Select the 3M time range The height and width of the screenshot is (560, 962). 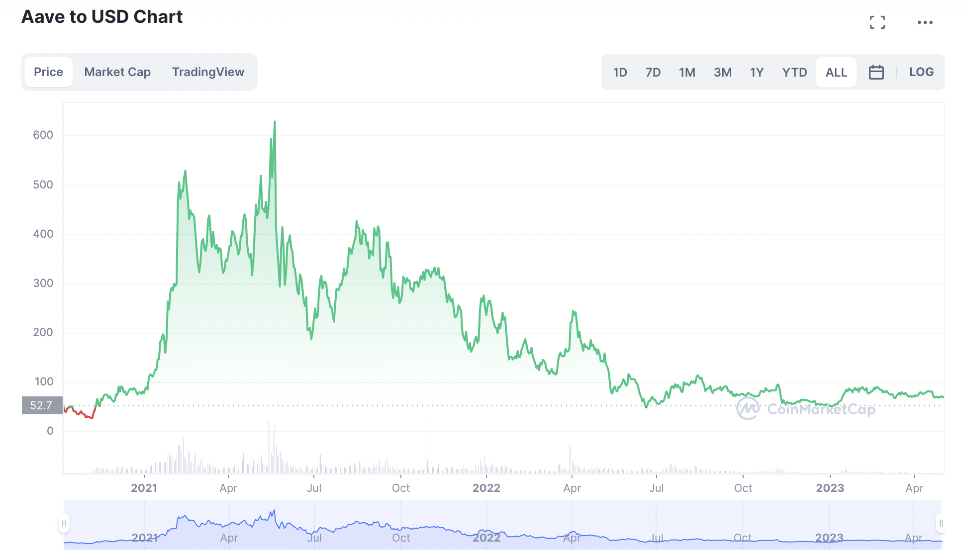tap(722, 73)
